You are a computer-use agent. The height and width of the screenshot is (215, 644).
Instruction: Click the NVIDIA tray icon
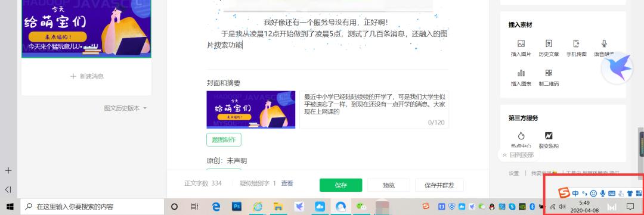[x=522, y=207]
